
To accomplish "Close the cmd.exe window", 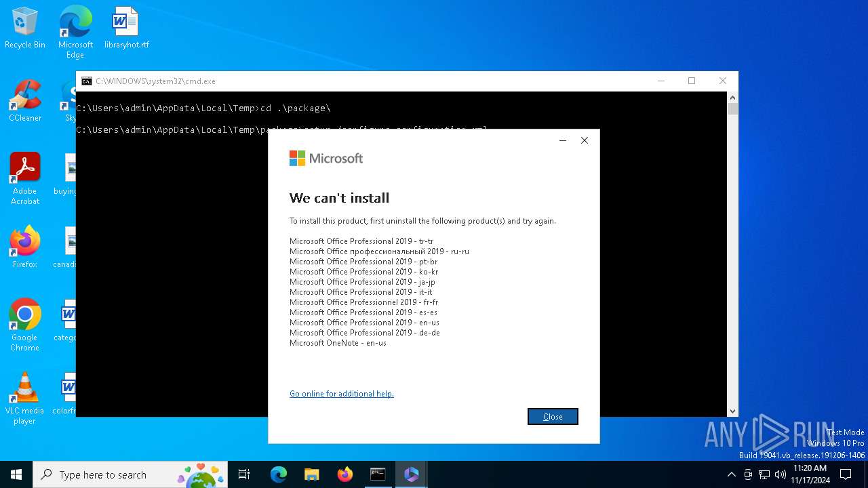I will pos(723,81).
